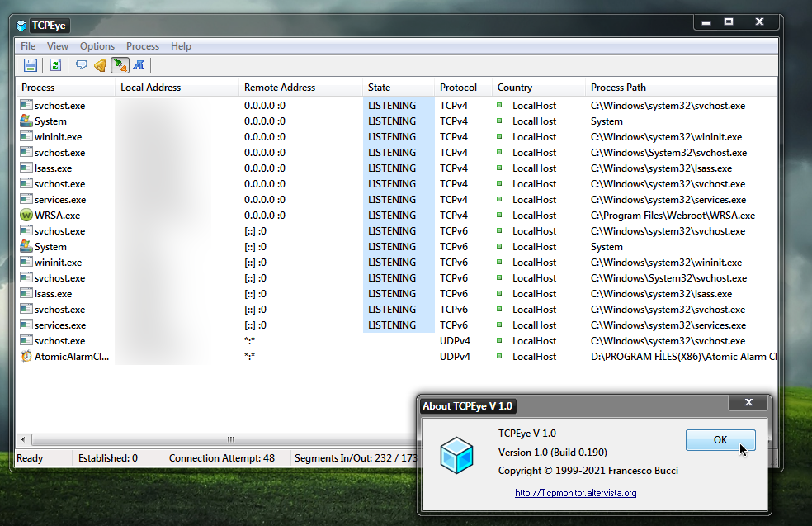Image resolution: width=812 pixels, height=526 pixels.
Task: Select the TCPv6 lsass.exe row name
Action: click(54, 294)
